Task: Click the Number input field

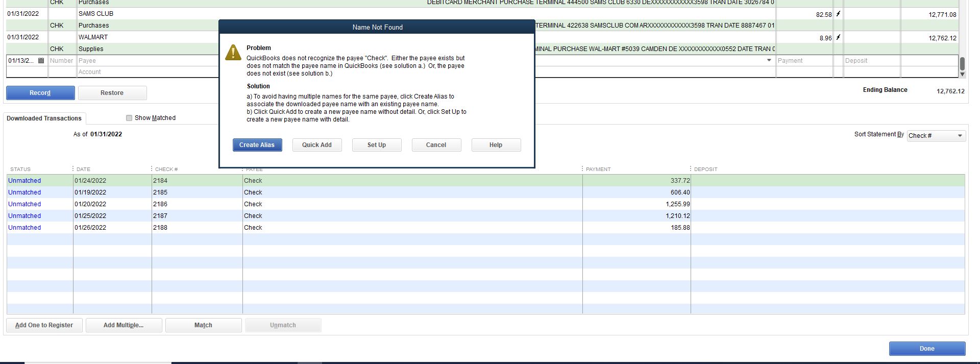Action: [x=62, y=61]
